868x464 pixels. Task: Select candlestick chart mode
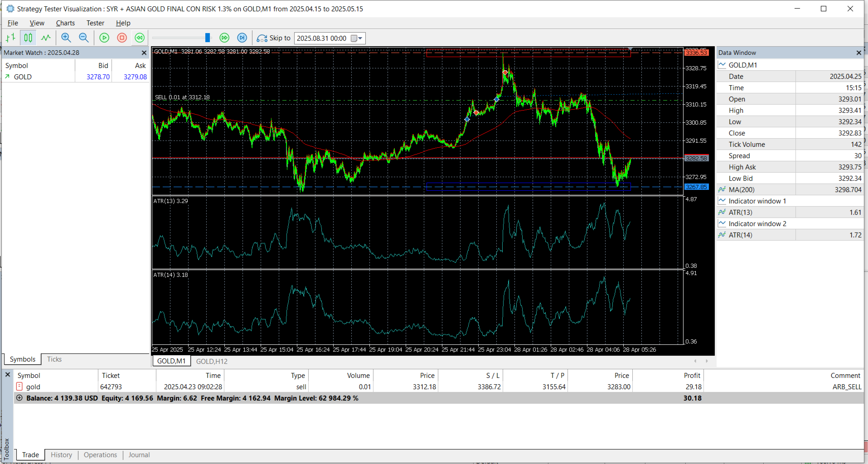[28, 38]
